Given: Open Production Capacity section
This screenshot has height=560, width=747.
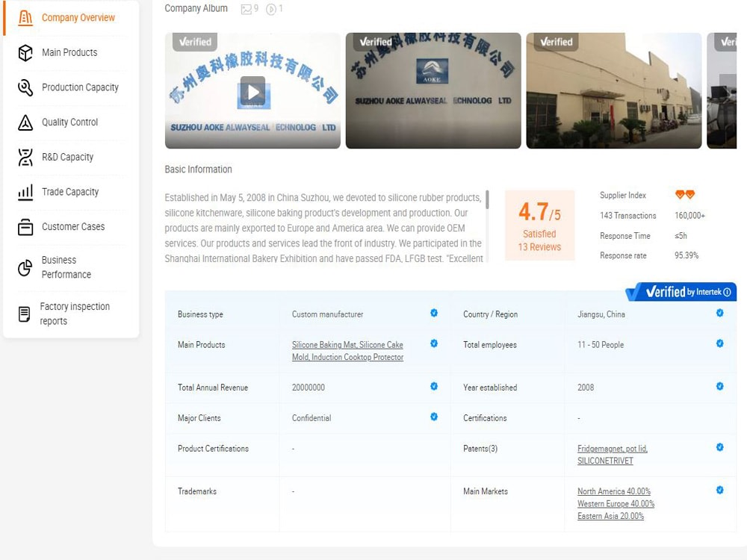Looking at the screenshot, I should [80, 87].
